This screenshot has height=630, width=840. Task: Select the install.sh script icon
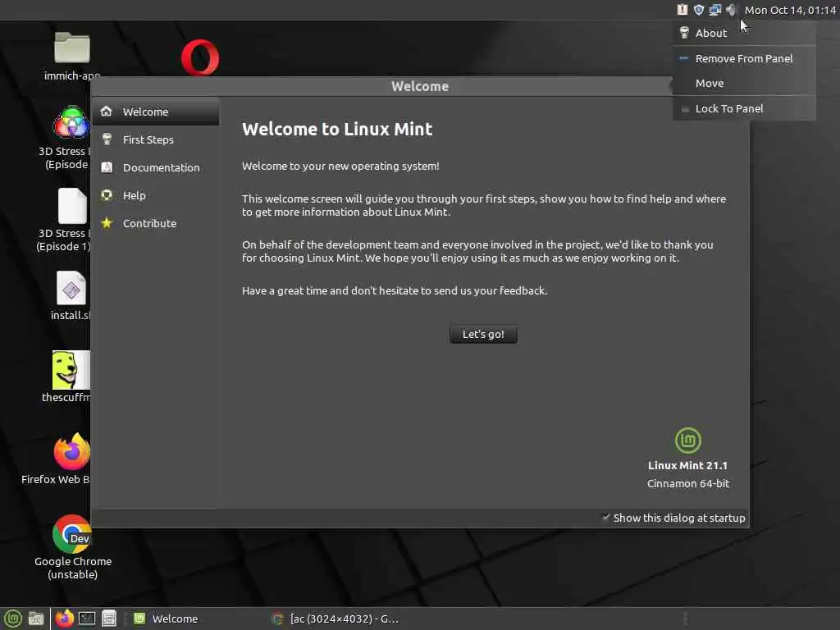(x=71, y=289)
